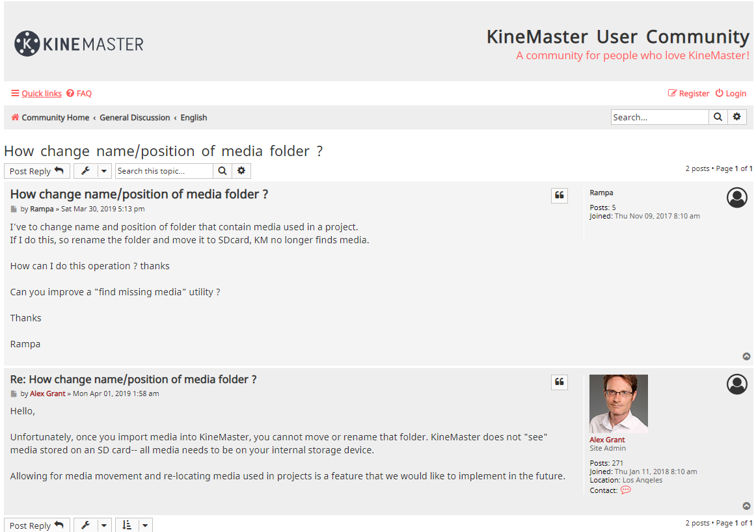Expand the top topic tools dropdown arrow
The height and width of the screenshot is (532, 756).
pyautogui.click(x=104, y=171)
